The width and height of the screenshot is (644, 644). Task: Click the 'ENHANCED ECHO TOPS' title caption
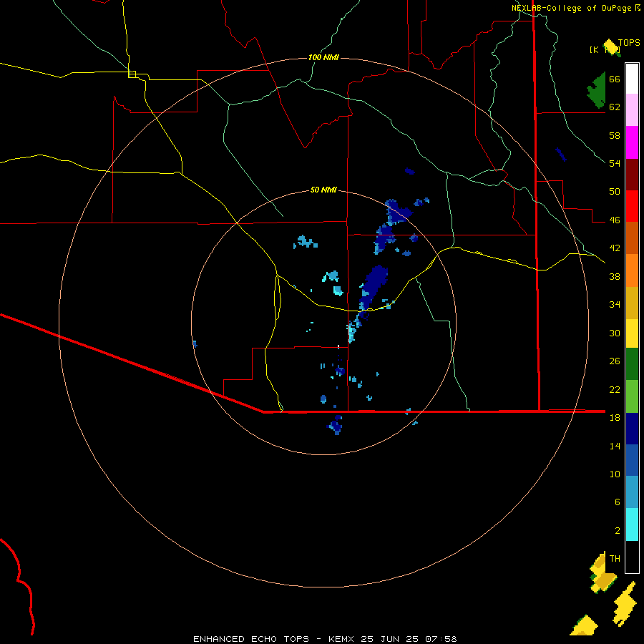tap(251, 639)
